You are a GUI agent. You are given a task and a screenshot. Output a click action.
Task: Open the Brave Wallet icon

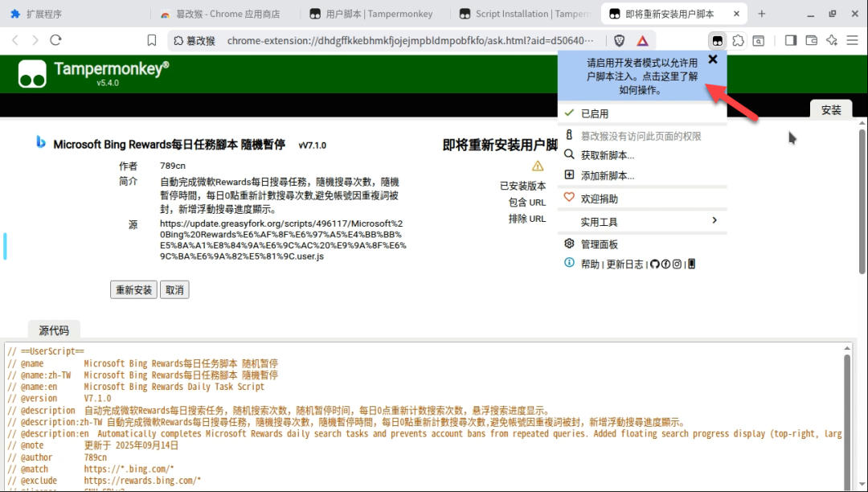(811, 40)
